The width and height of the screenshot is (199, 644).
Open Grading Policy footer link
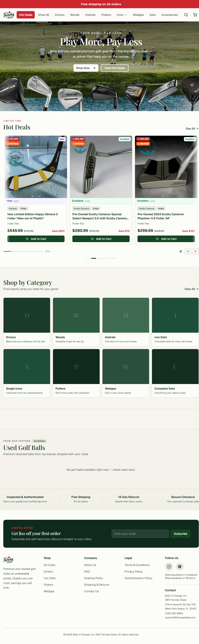point(93,578)
